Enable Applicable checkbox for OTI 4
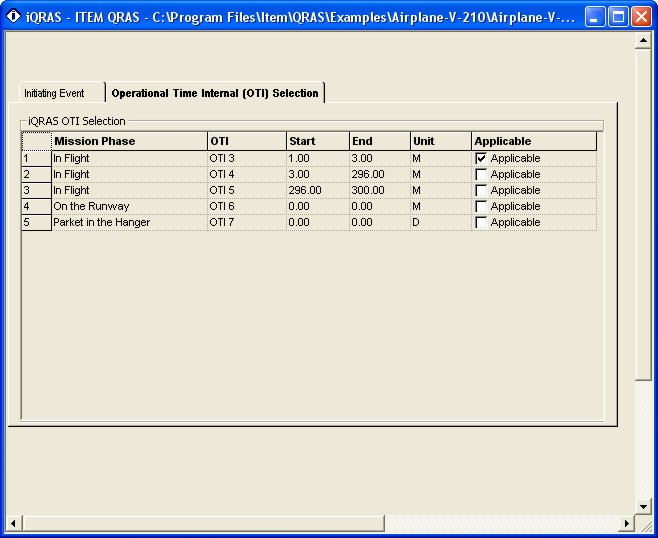658x538 pixels. click(482, 174)
